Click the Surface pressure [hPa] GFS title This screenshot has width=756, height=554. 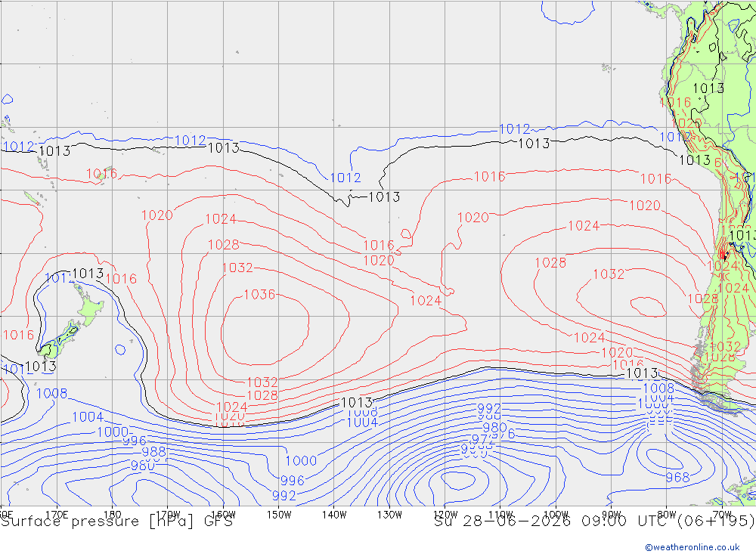tap(116, 522)
